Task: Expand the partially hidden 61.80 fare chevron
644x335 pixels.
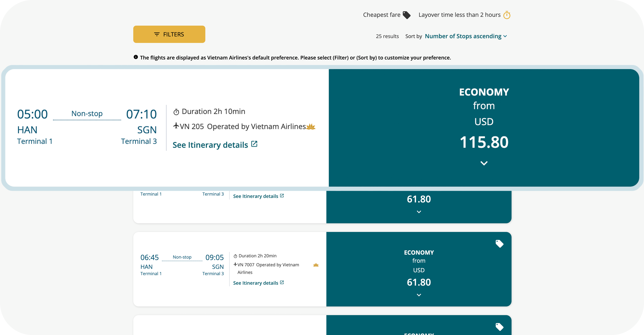Action: (419, 212)
